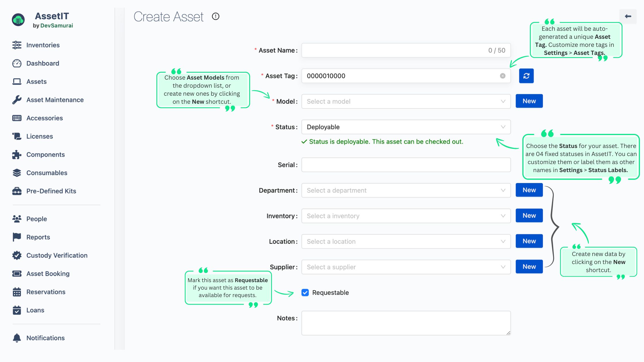644x362 pixels.
Task: Click the refresh Asset Tag icon button
Action: [526, 76]
